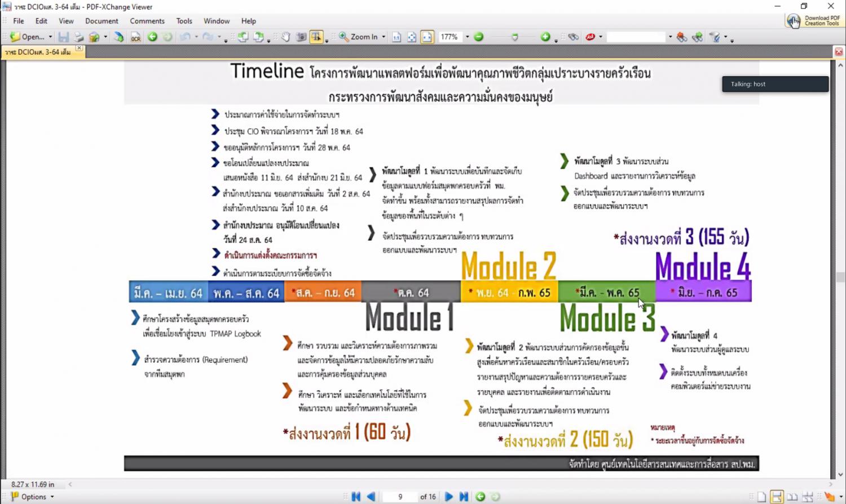This screenshot has height=504, width=846.
Task: Close the DCIO document tab
Action: pos(79,48)
